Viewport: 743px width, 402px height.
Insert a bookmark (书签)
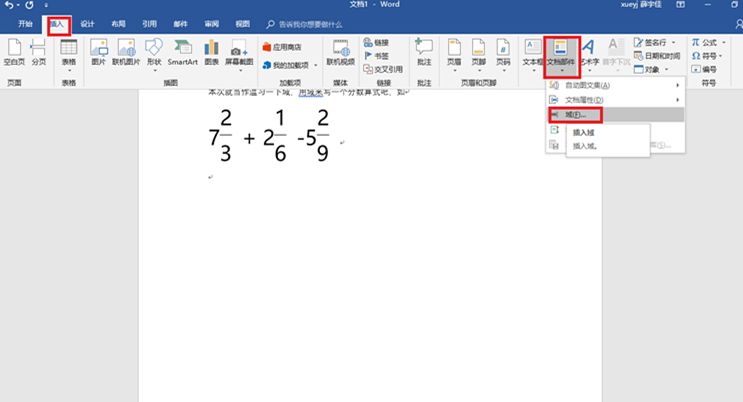pyautogui.click(x=376, y=56)
